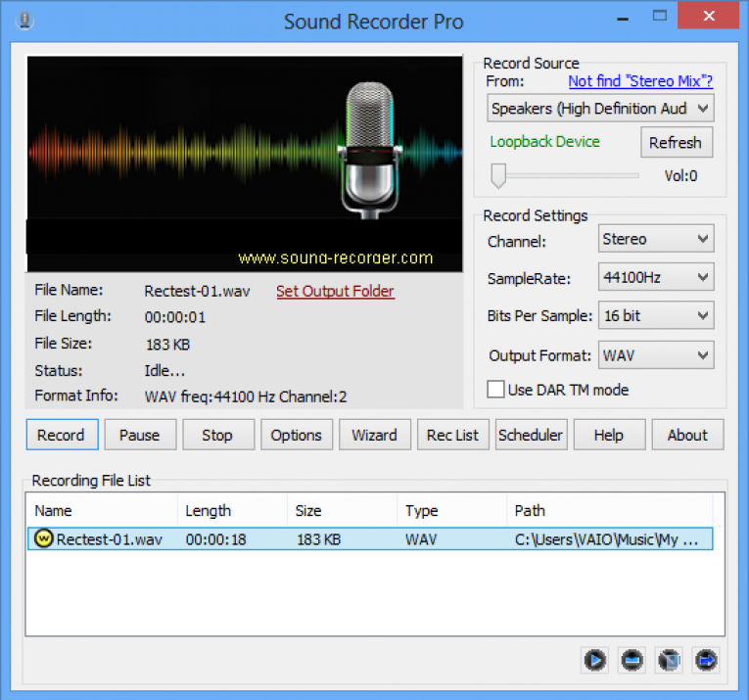Viewport: 749px width, 700px height.
Task: Open the About dialog
Action: click(x=688, y=435)
